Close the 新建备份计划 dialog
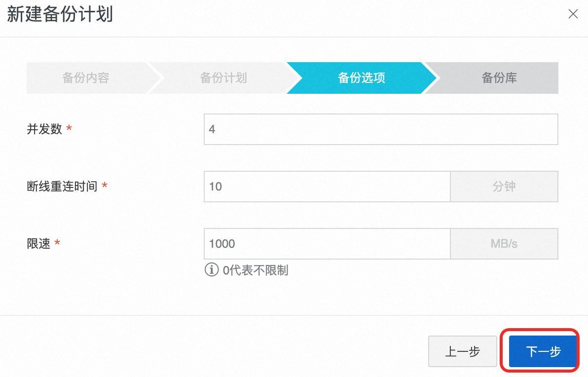Screen dimensions: 588x377 [x=573, y=14]
